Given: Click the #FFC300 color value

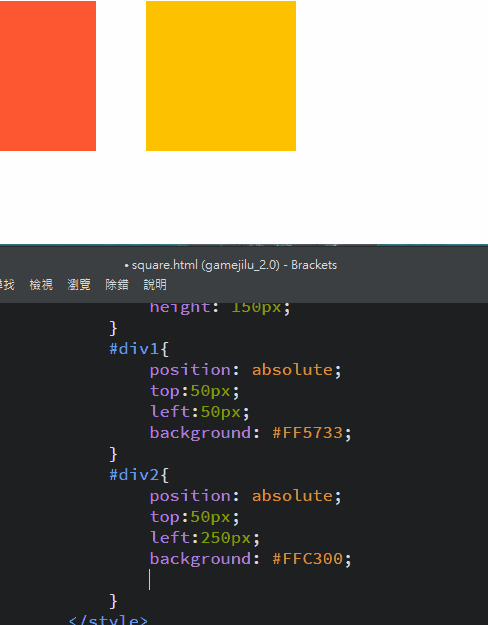Looking at the screenshot, I should tap(307, 559).
